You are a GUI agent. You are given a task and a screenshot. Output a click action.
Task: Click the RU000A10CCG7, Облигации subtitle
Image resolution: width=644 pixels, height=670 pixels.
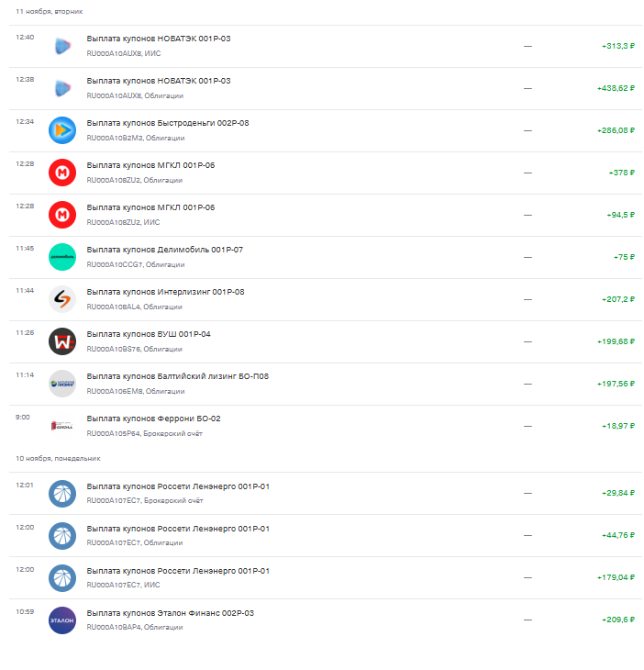coord(136,265)
